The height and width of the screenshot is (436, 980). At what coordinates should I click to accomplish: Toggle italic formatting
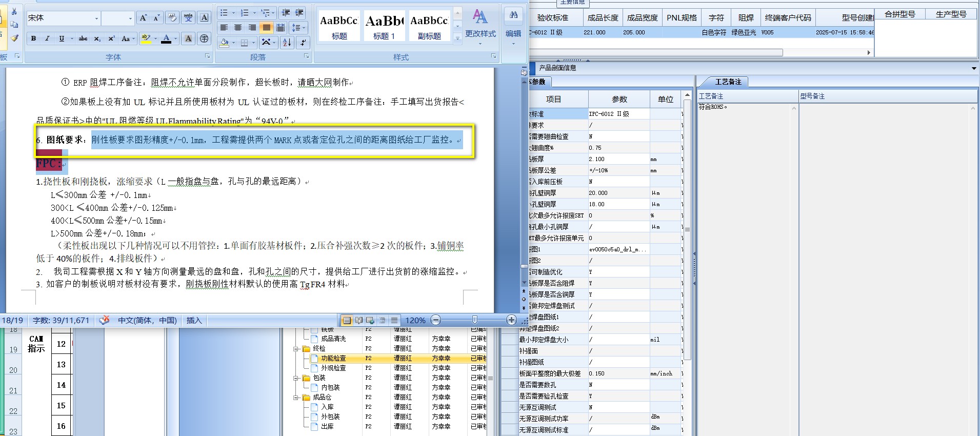pos(47,38)
